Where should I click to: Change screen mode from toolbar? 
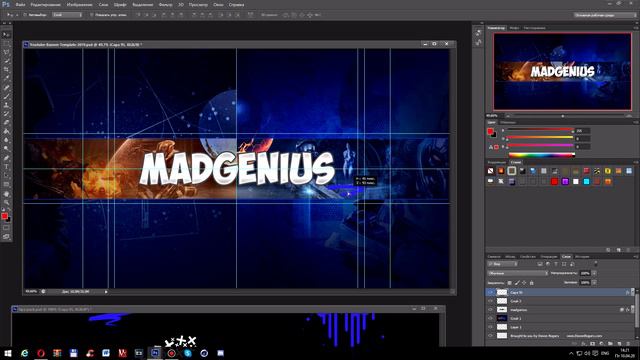pyautogui.click(x=6, y=236)
